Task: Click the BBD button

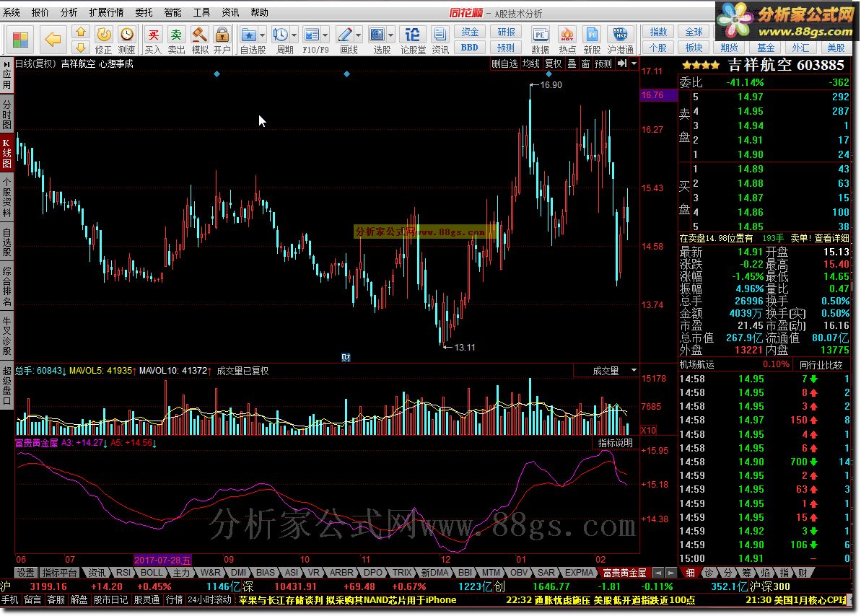Action: pyautogui.click(x=470, y=47)
